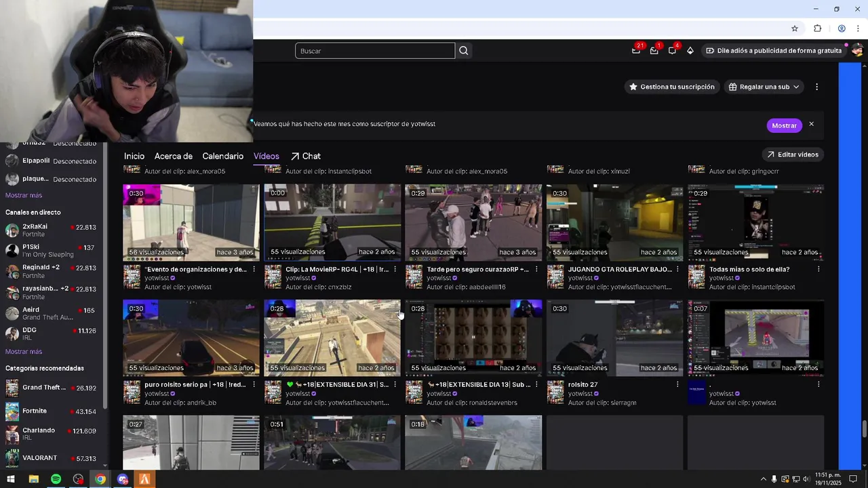
Task: Go to the Acerca de tab
Action: click(174, 156)
